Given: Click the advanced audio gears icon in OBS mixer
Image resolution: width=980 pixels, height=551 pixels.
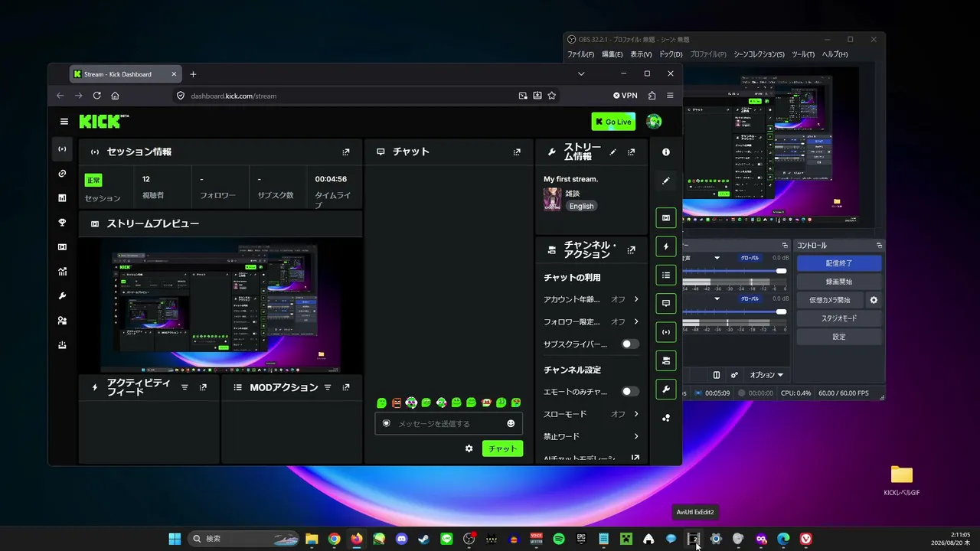Looking at the screenshot, I should click(x=734, y=375).
